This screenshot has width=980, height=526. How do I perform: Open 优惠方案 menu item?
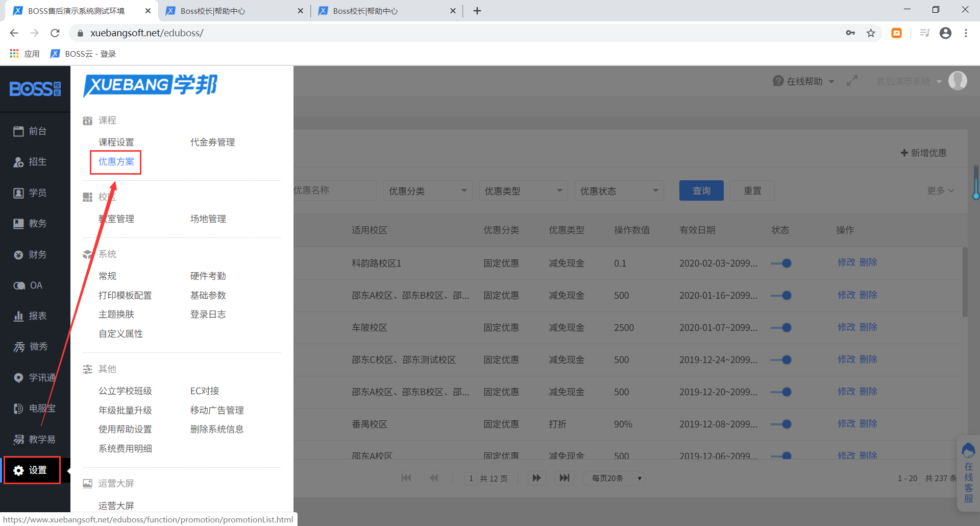116,162
